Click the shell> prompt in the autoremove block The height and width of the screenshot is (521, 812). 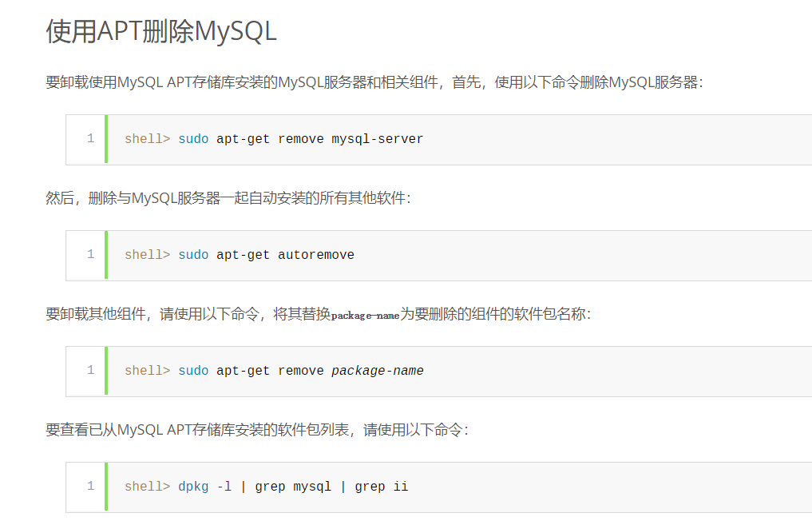[x=147, y=255]
